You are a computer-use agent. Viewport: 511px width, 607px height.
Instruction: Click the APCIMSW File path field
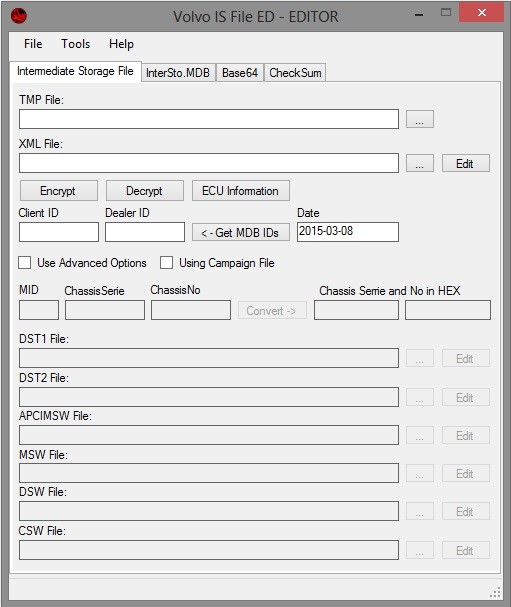[209, 435]
